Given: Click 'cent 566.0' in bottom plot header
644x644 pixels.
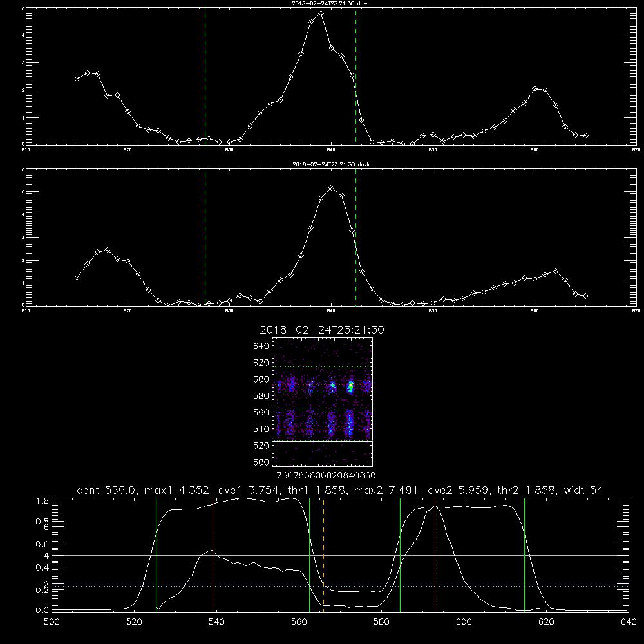Looking at the screenshot, I should pos(107,490).
